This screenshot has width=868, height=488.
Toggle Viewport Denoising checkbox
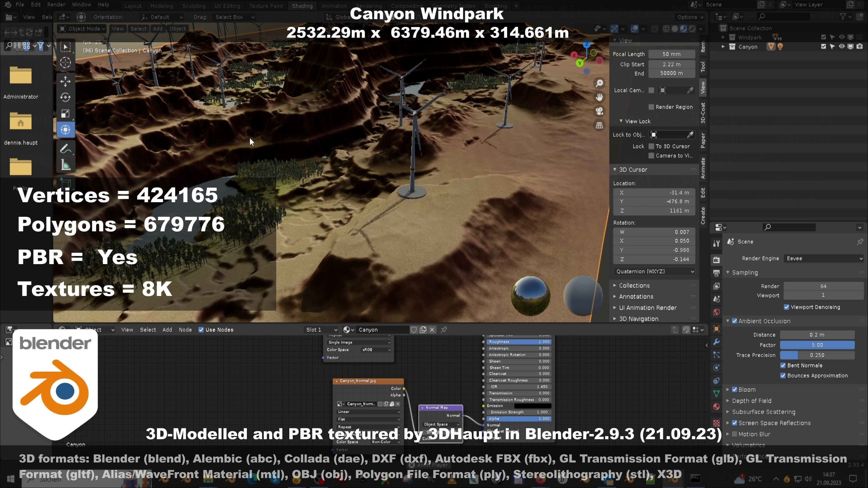786,307
